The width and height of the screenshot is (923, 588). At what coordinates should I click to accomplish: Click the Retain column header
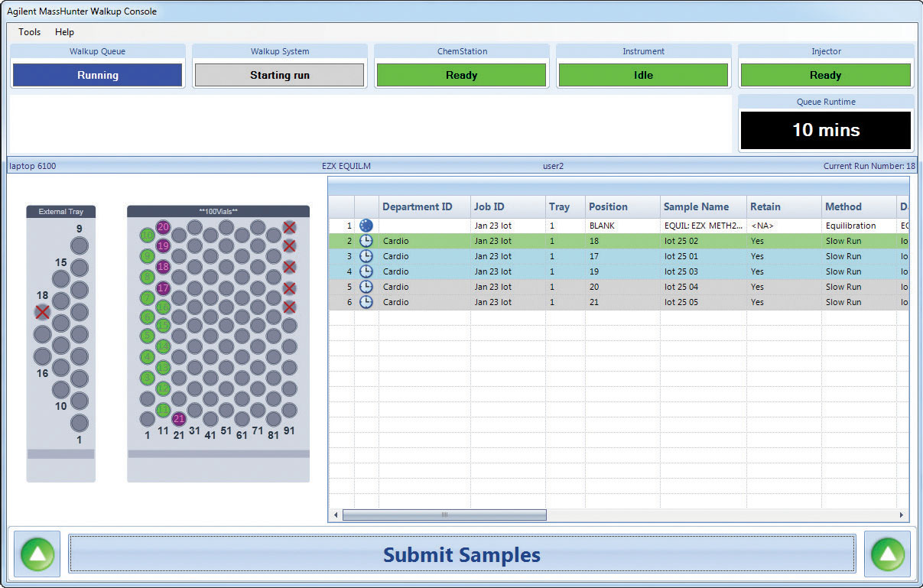click(x=784, y=206)
